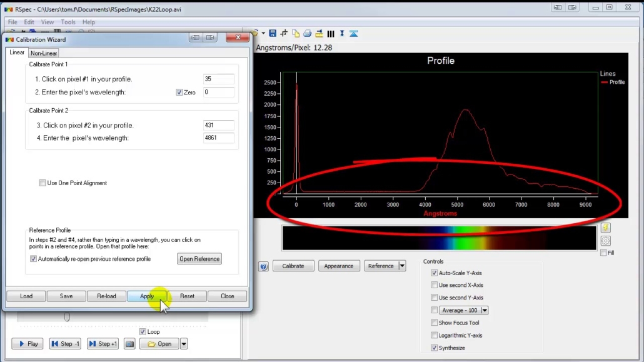Screen dimensions: 644x362
Task: Toggle the Fill checkbox
Action: tap(603, 253)
